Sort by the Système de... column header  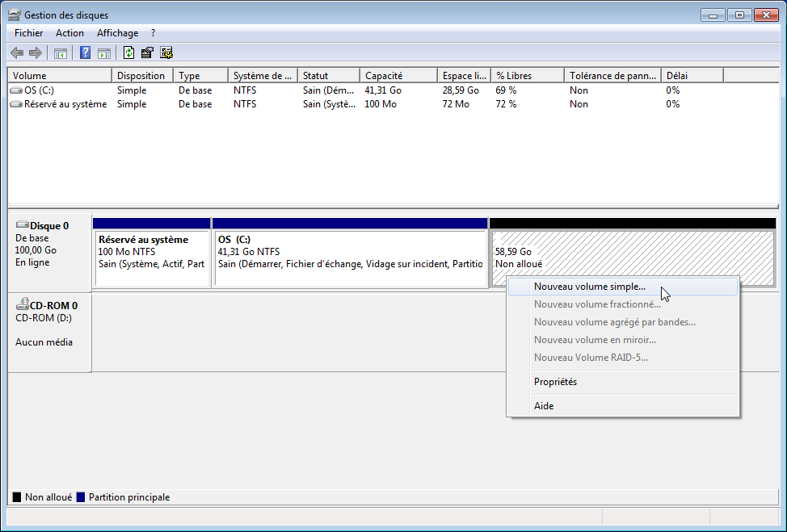(263, 76)
